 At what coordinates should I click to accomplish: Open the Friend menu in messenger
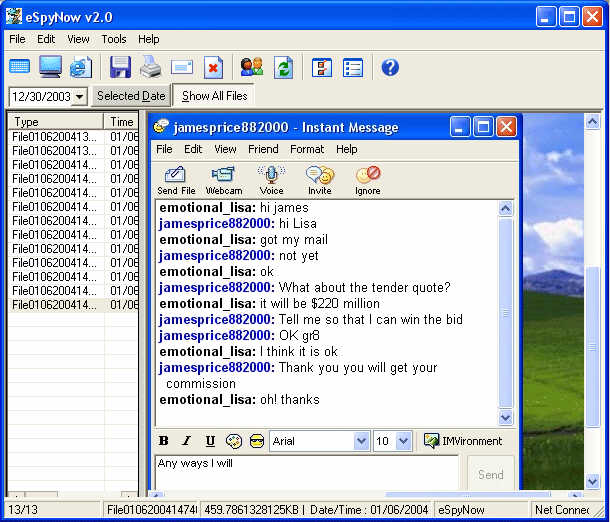coord(263,149)
